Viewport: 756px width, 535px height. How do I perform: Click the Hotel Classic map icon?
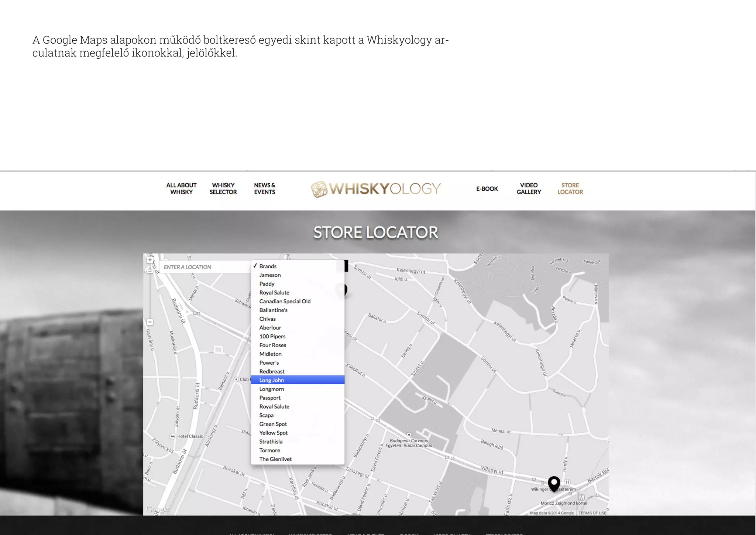point(172,436)
